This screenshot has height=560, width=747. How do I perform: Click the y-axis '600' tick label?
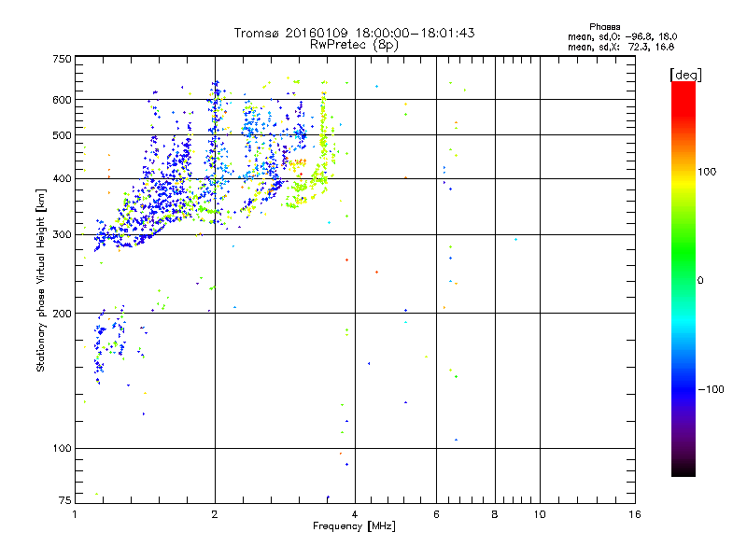coord(62,100)
